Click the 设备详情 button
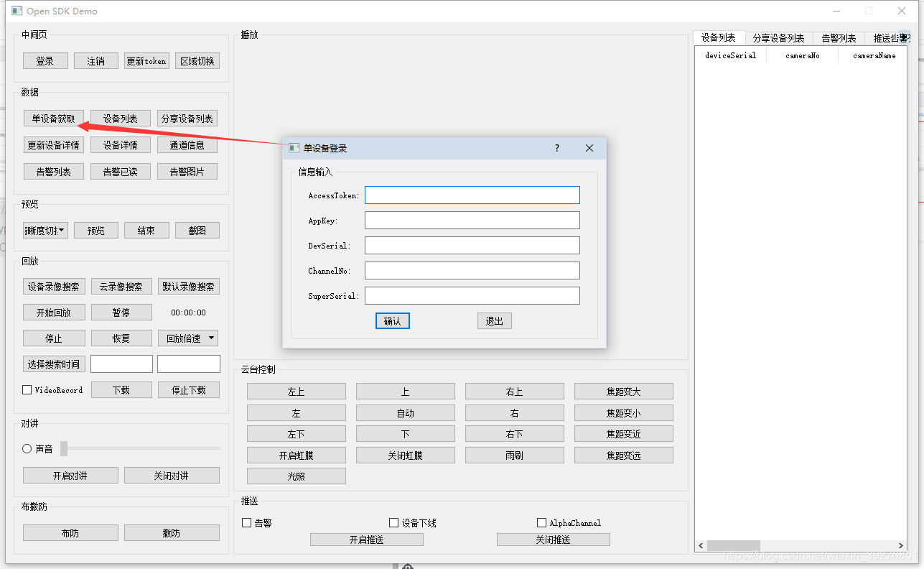The height and width of the screenshot is (569, 924). [121, 145]
